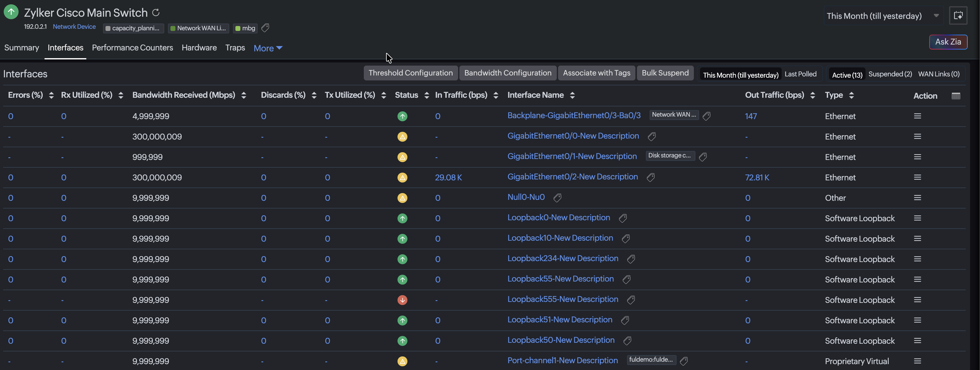Viewport: 980px width, 370px height.
Task: Click the yellow warning status icon for Null0-Nu0
Action: click(402, 198)
